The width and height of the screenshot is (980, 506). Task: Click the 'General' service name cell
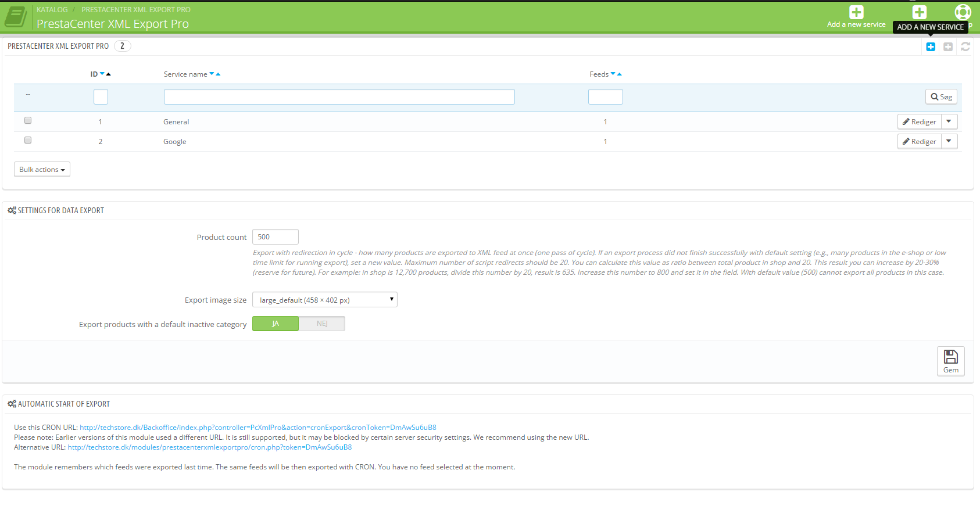tap(176, 121)
